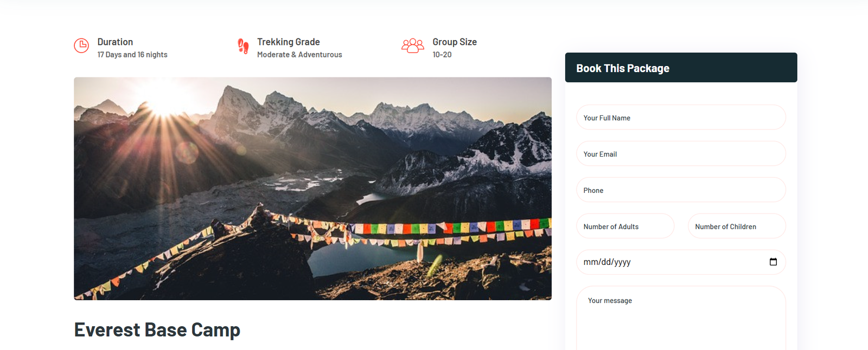Click the 17 Days and 16 nights text
868x350 pixels.
[x=132, y=54]
